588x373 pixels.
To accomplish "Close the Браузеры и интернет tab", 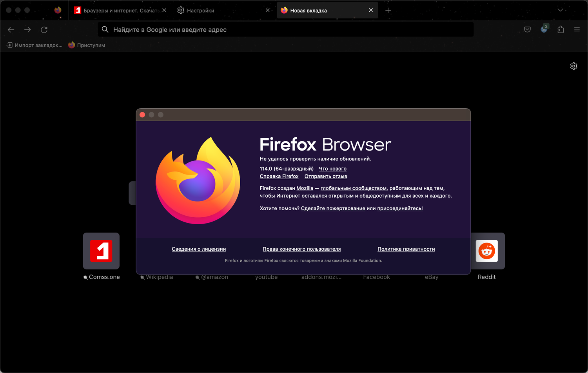I will [164, 10].
